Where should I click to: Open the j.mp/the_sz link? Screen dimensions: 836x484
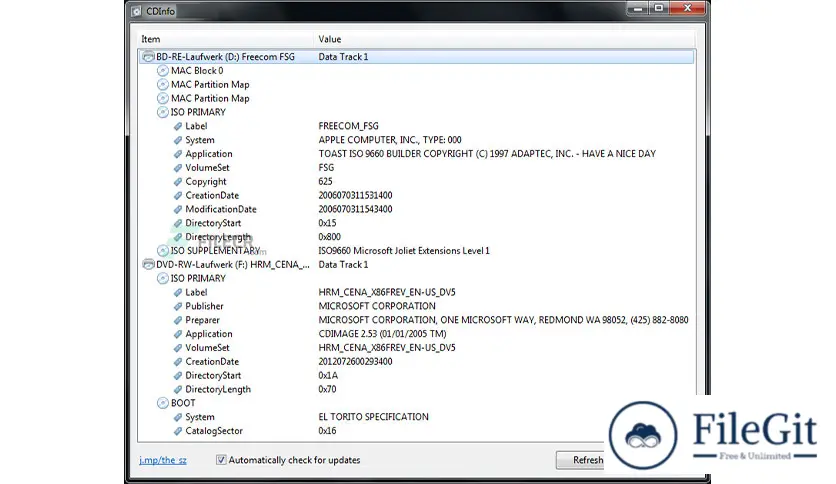point(163,460)
